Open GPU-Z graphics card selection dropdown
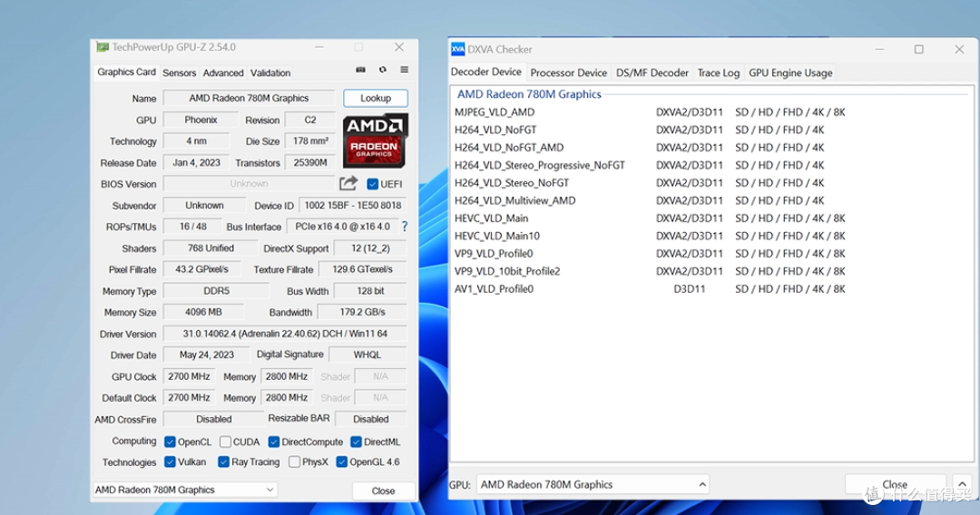Image resolution: width=980 pixels, height=515 pixels. [185, 490]
